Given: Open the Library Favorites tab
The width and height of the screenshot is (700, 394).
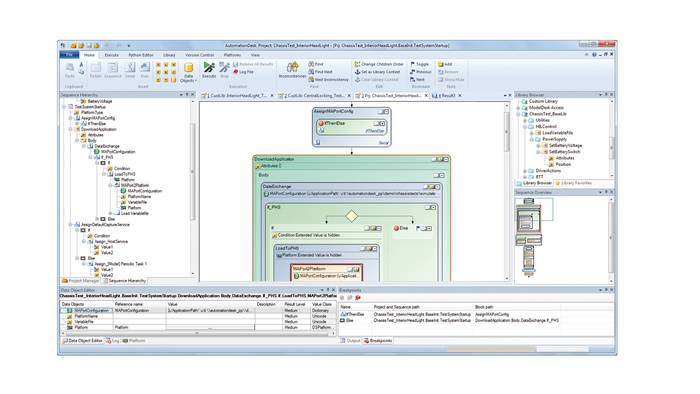Looking at the screenshot, I should 573,183.
